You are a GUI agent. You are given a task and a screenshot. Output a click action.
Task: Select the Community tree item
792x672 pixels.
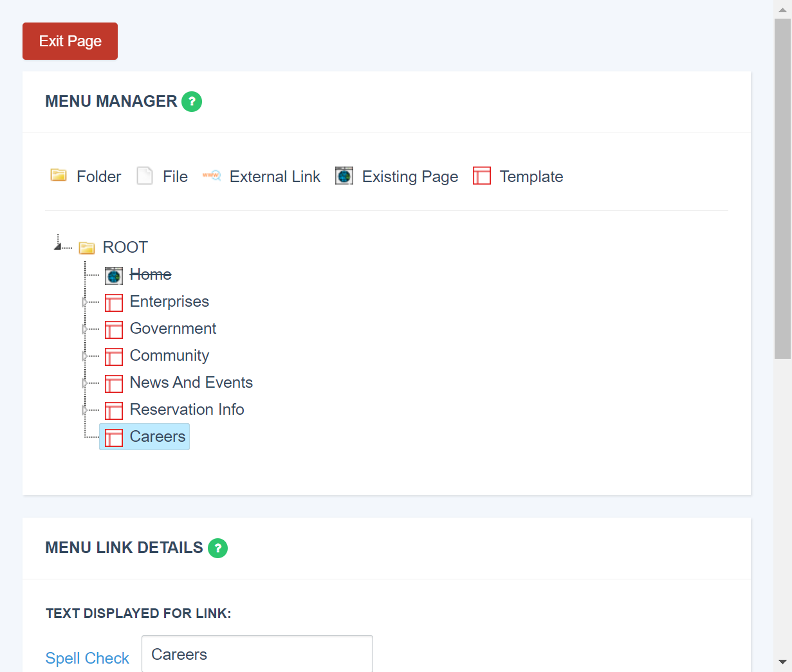169,356
